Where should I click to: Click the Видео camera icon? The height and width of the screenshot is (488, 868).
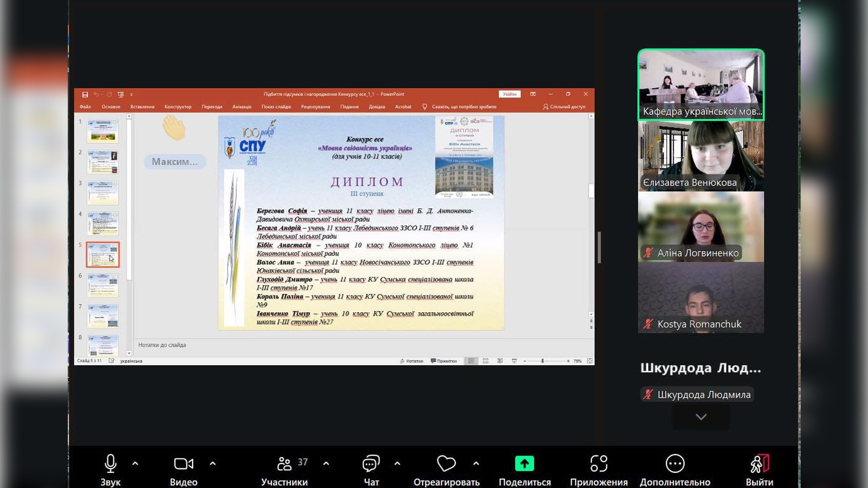pos(184,464)
